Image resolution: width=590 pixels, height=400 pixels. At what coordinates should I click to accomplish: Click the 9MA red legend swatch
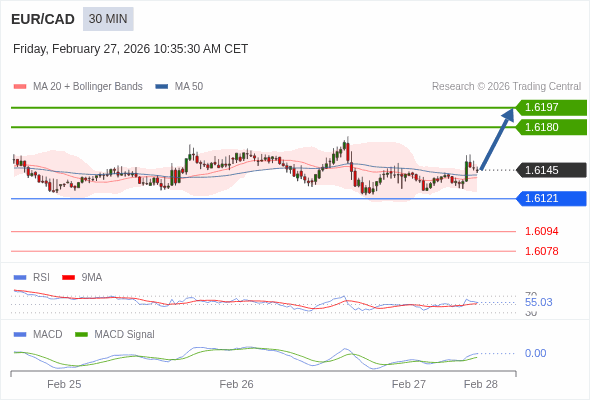pyautogui.click(x=68, y=278)
